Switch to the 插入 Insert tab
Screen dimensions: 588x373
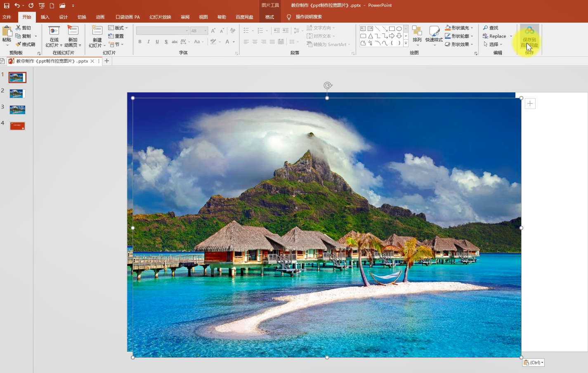45,17
